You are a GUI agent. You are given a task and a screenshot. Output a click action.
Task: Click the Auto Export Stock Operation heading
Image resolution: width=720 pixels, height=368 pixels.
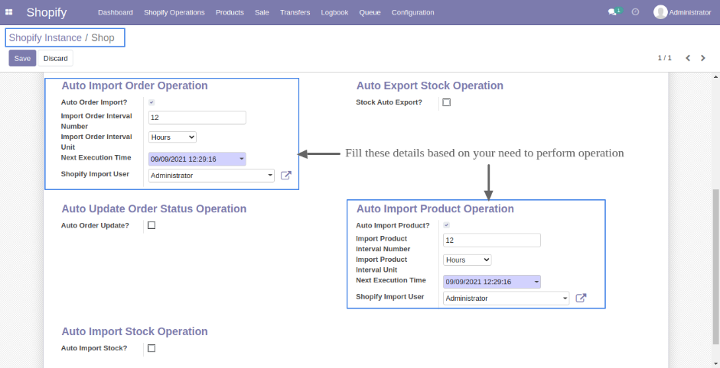click(430, 85)
